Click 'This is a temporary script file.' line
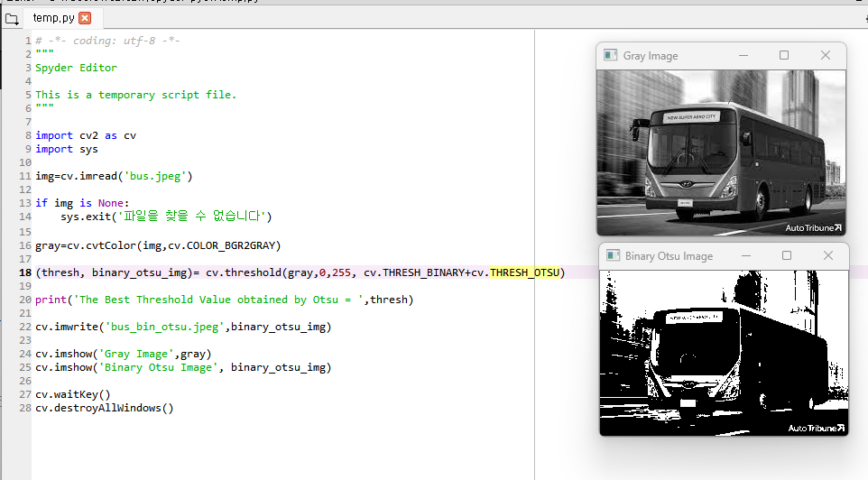868x480 pixels. click(x=135, y=95)
